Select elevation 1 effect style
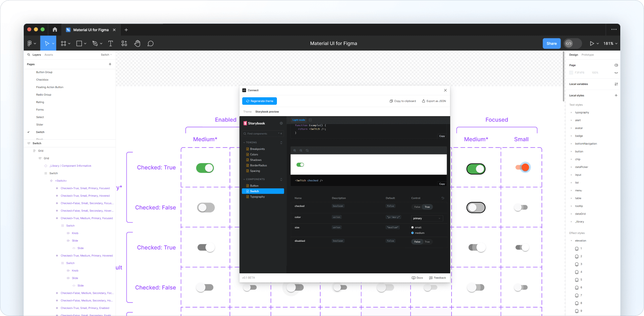 pos(578,248)
